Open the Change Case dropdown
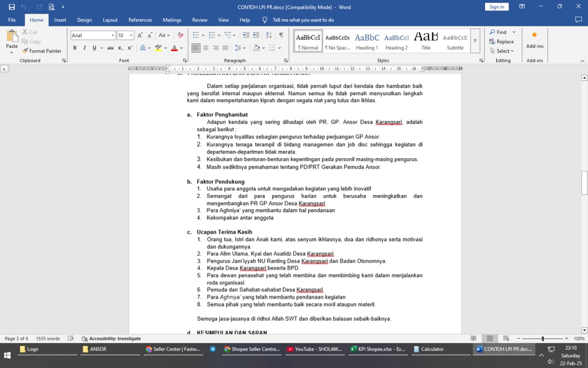Screen dimensions: 588x368 (x=164, y=36)
